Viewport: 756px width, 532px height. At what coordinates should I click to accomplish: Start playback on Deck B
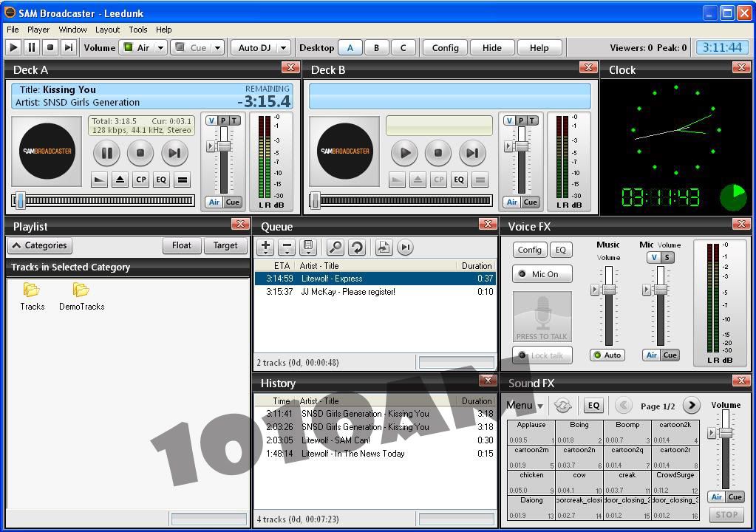[x=404, y=153]
